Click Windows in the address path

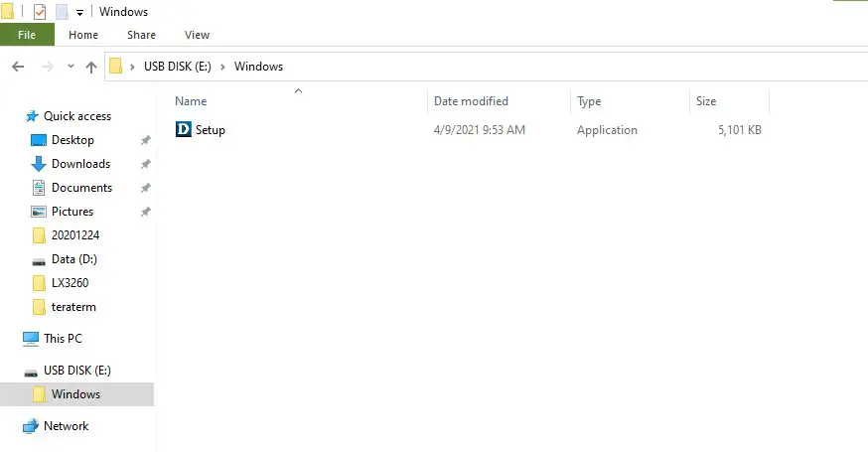tap(258, 67)
